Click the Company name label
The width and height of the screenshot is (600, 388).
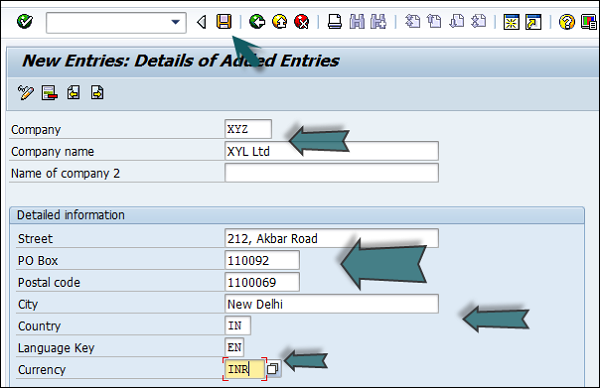[x=52, y=152]
